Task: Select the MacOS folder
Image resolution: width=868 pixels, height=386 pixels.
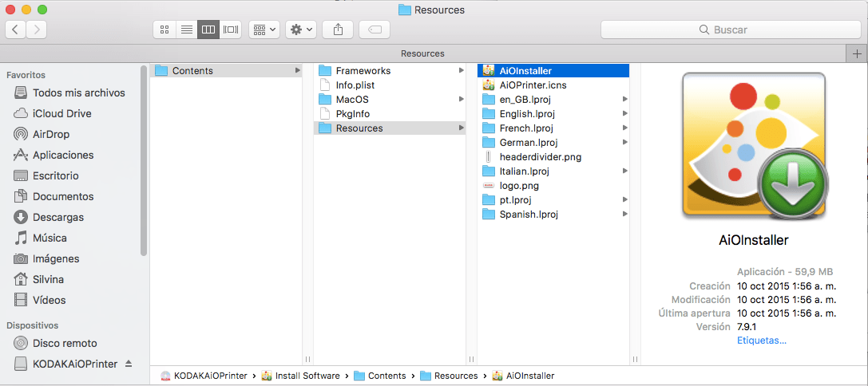Action: pyautogui.click(x=390, y=100)
